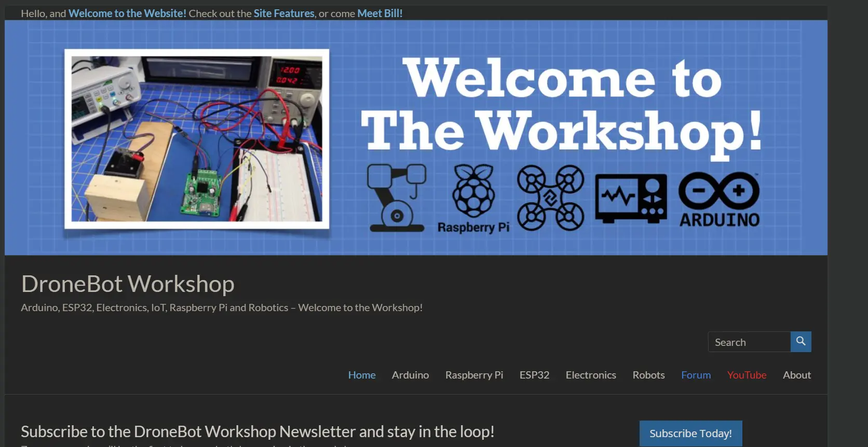868x447 pixels.
Task: Click the Arduino logo in banner
Action: point(719,200)
